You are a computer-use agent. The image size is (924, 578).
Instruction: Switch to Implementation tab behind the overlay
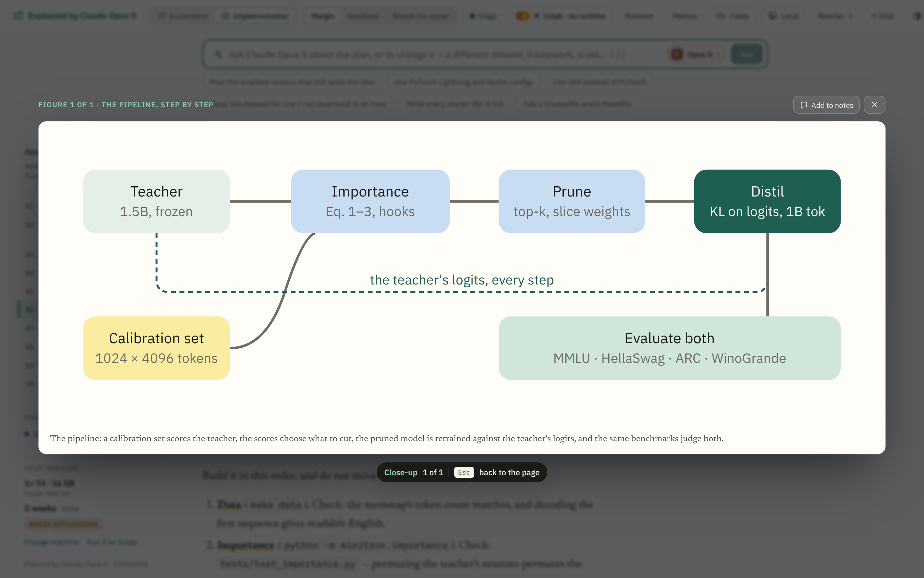click(255, 16)
